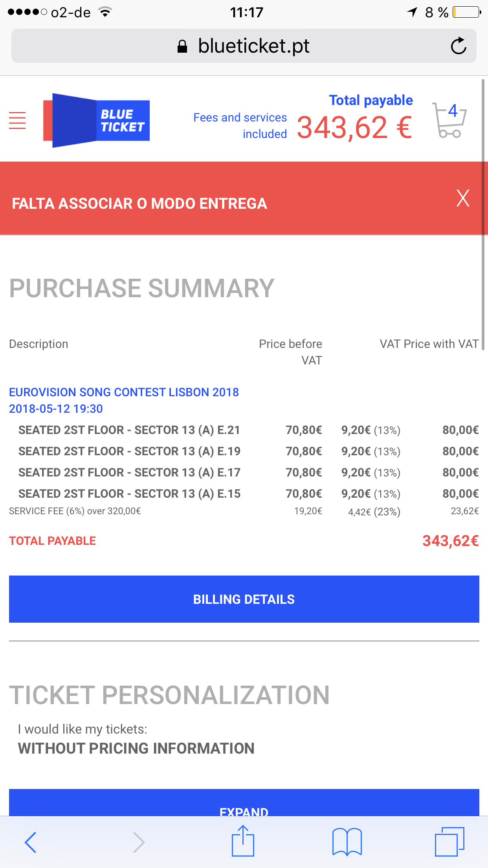Viewport: 488px width, 868px height.
Task: Reload the blueticket.pt page
Action: [x=459, y=46]
